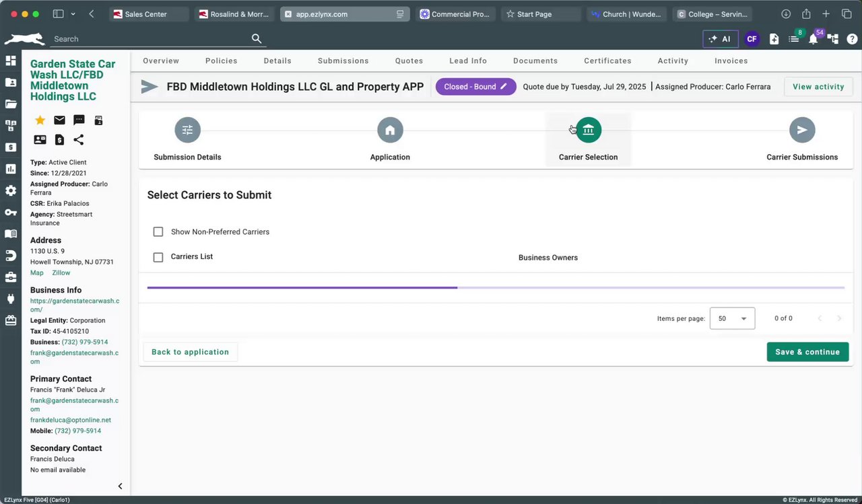Click Back to application button
Image resolution: width=862 pixels, height=504 pixels.
[190, 352]
